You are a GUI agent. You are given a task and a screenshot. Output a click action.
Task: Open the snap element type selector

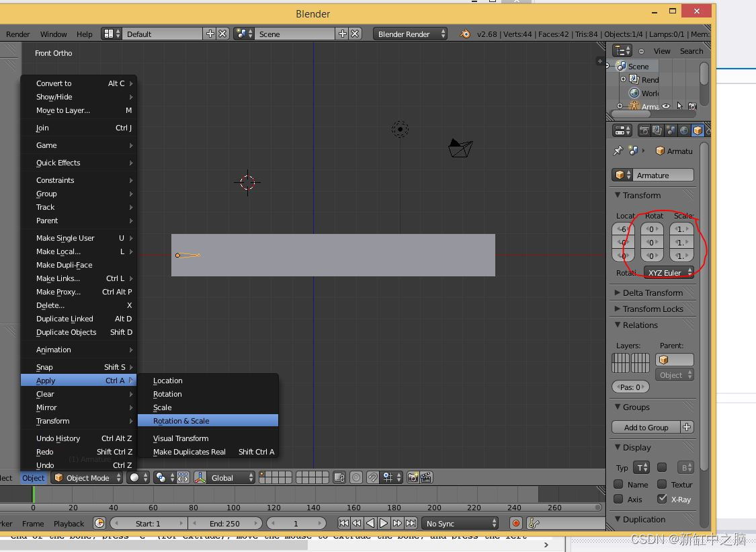tap(392, 477)
